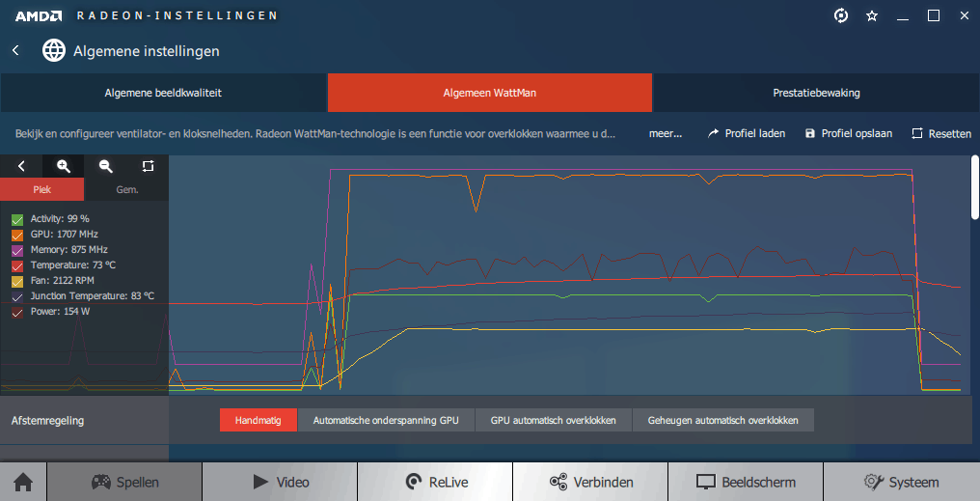Go back using arrow beside Algemene instellingen
Screen dimensions: 980x501
point(16,50)
